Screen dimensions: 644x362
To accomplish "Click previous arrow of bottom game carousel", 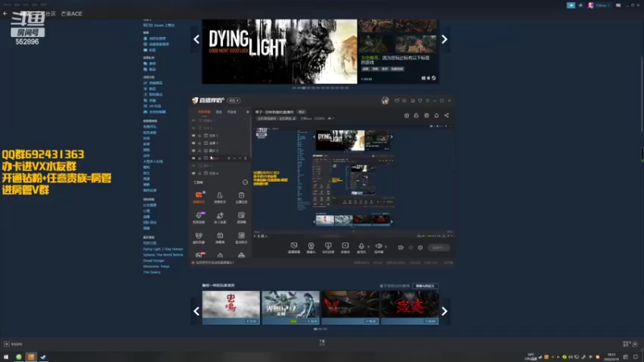I will click(x=196, y=311).
